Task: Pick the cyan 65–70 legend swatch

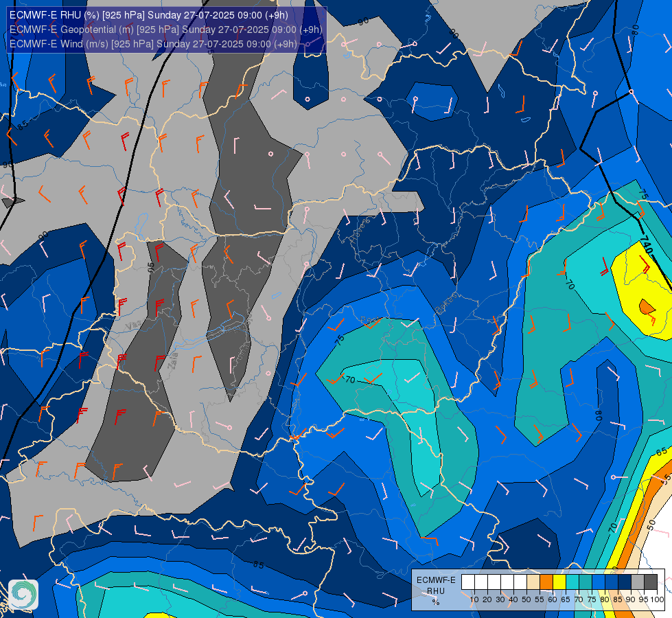Action: (572, 582)
